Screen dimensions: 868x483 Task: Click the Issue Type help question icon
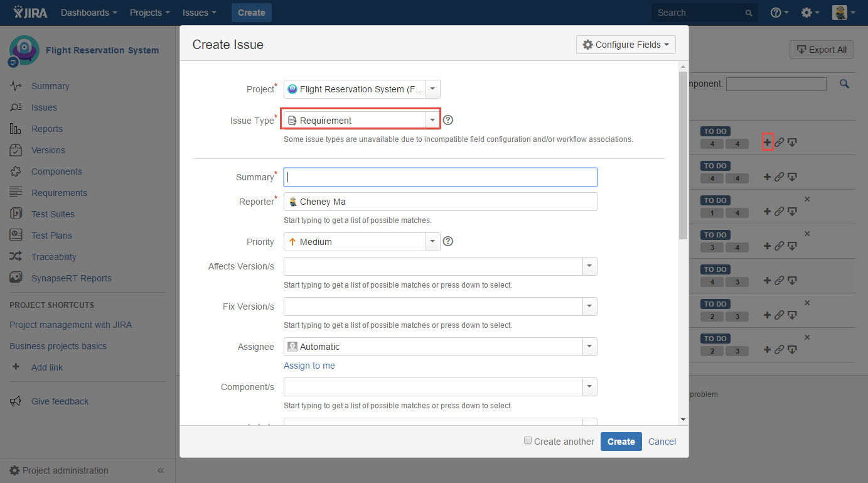[448, 120]
